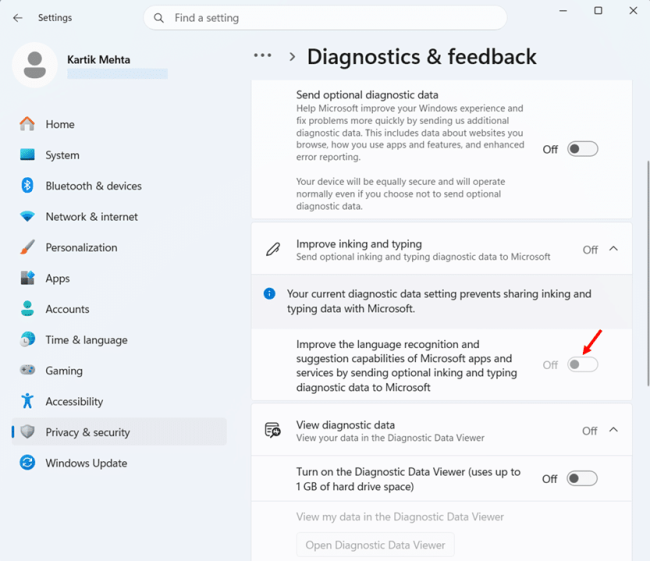Screen dimensions: 650x561
Task: Click the Gaming controller icon
Action: coord(27,370)
